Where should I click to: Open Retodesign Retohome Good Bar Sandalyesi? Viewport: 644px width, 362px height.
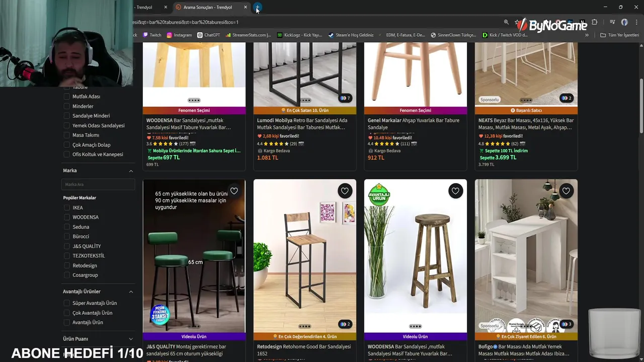304,350
